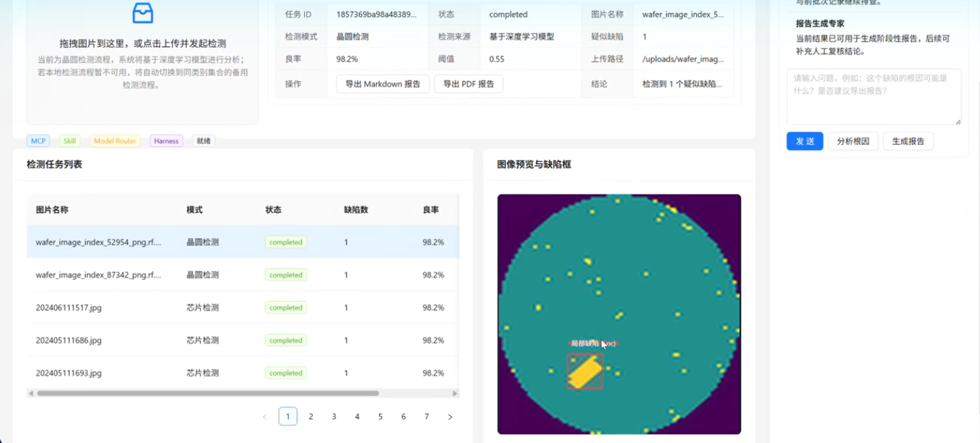The width and height of the screenshot is (980, 443).
Task: Open pagination page 6
Action: pos(404,417)
